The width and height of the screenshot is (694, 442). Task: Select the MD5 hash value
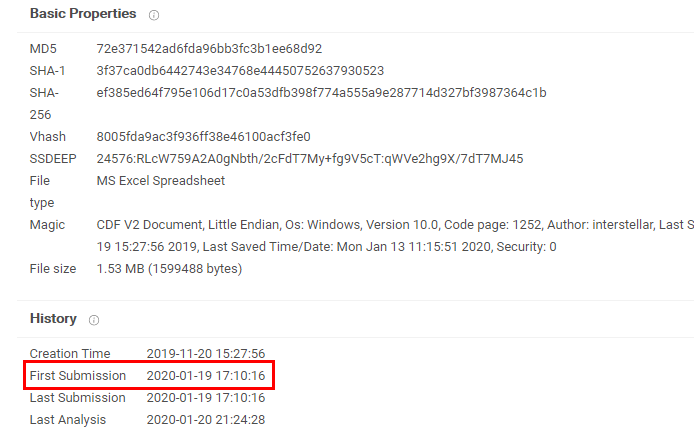[x=209, y=48]
